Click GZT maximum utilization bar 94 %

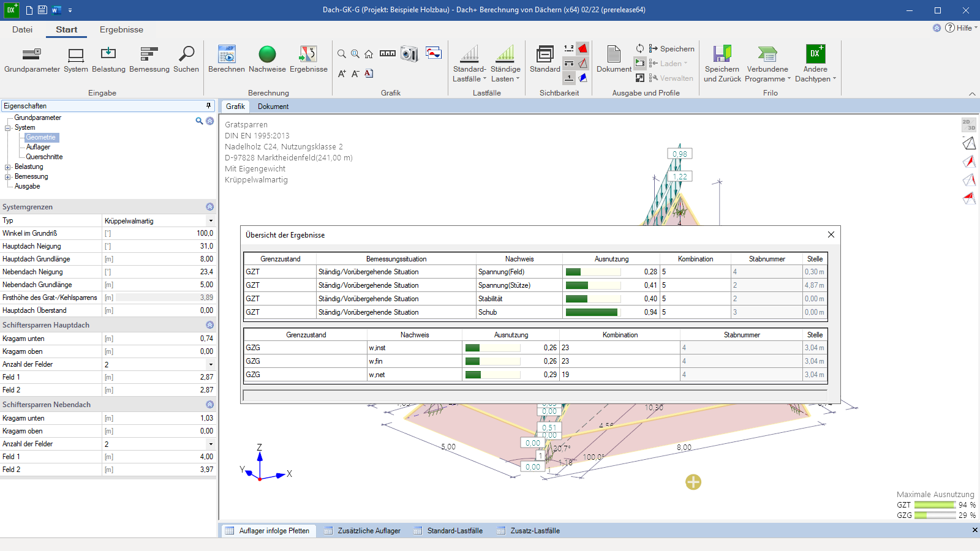click(935, 505)
